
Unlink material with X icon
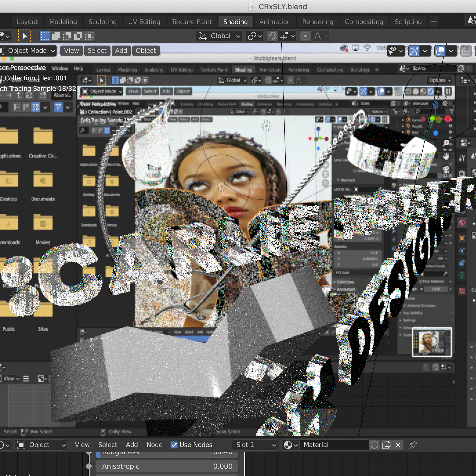click(398, 445)
